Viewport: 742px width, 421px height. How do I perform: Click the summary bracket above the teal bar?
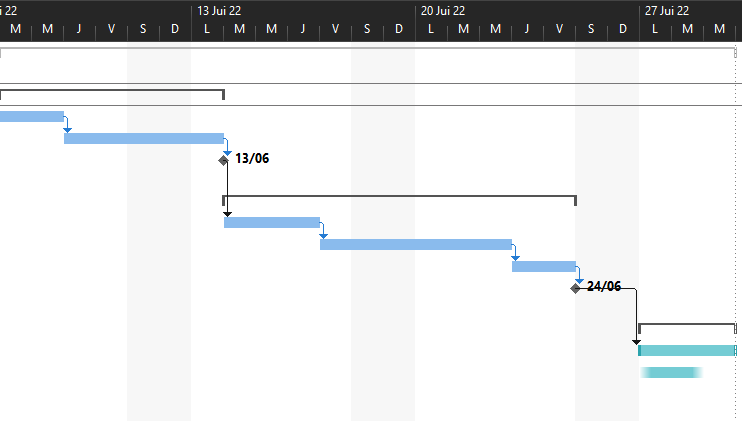pyautogui.click(x=687, y=325)
